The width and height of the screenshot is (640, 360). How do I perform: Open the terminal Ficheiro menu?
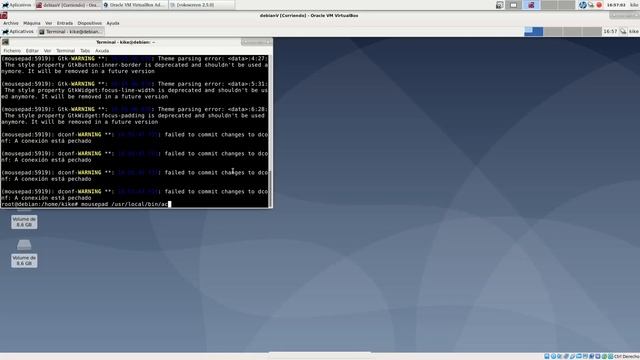[x=12, y=51]
